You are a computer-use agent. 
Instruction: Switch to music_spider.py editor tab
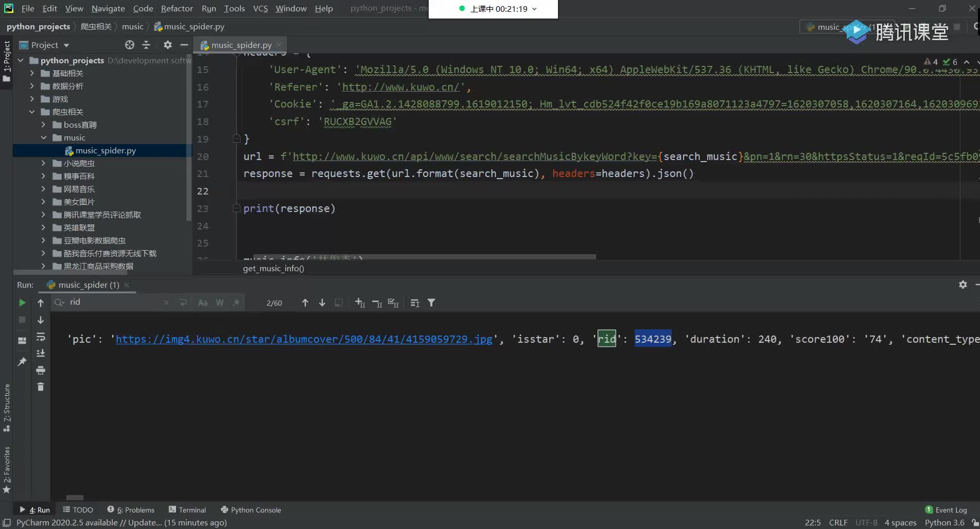click(x=241, y=45)
